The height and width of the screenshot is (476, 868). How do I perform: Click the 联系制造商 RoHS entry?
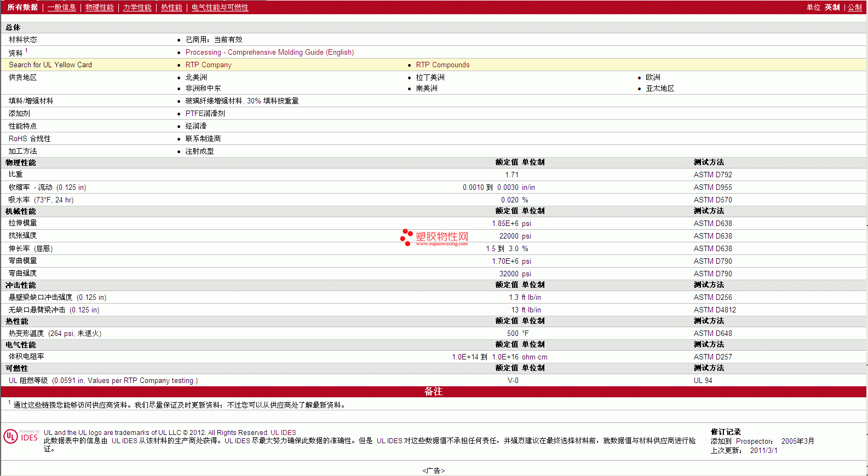click(203, 138)
